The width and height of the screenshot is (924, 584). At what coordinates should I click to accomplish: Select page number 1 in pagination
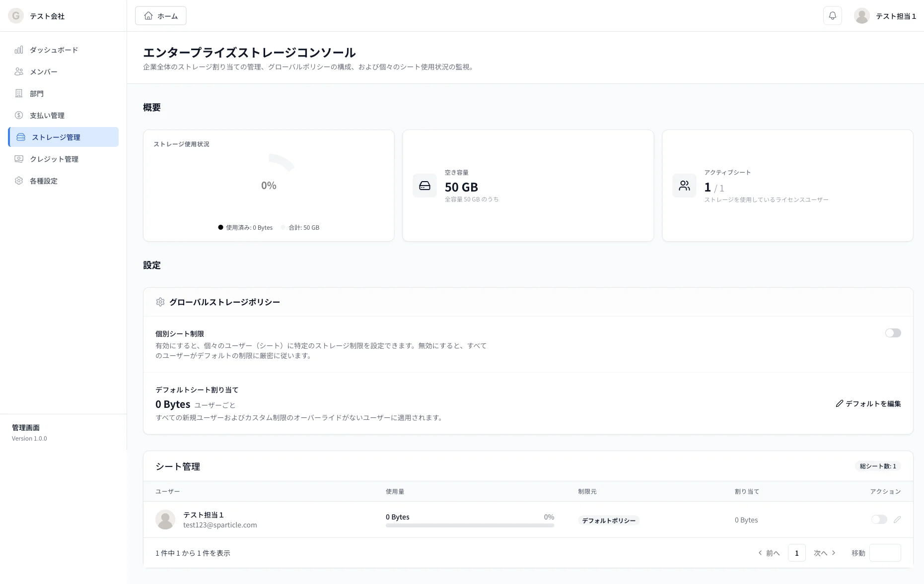pos(796,553)
